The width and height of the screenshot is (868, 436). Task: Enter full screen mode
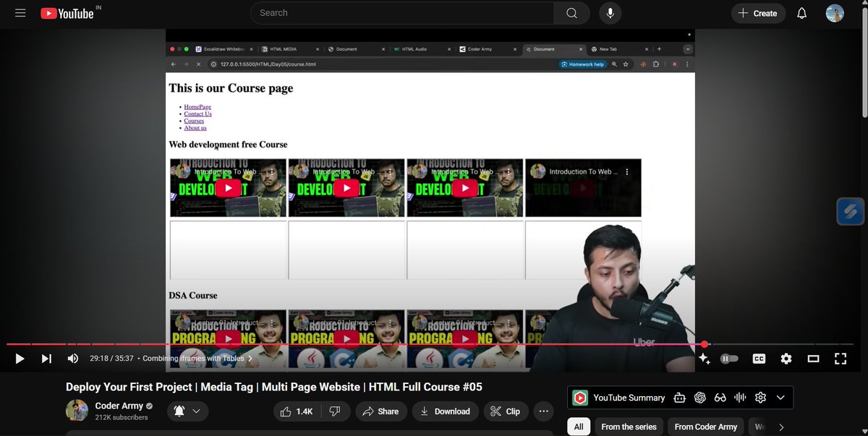pos(841,359)
